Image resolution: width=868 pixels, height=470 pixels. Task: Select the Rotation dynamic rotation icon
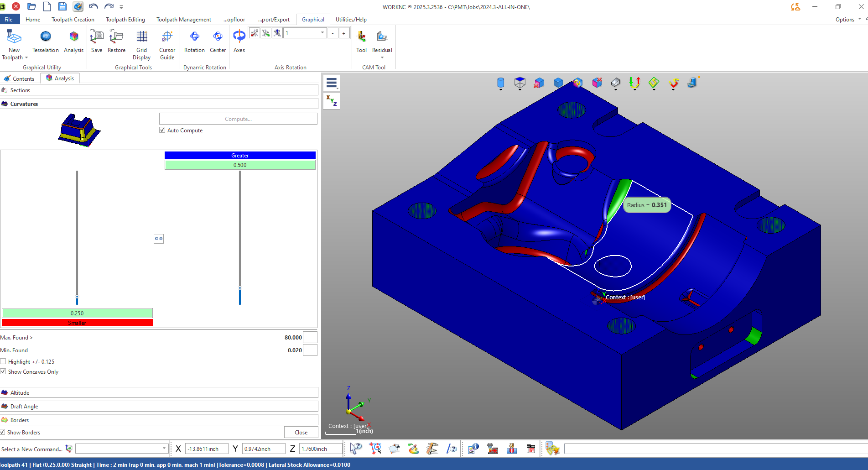tap(194, 37)
